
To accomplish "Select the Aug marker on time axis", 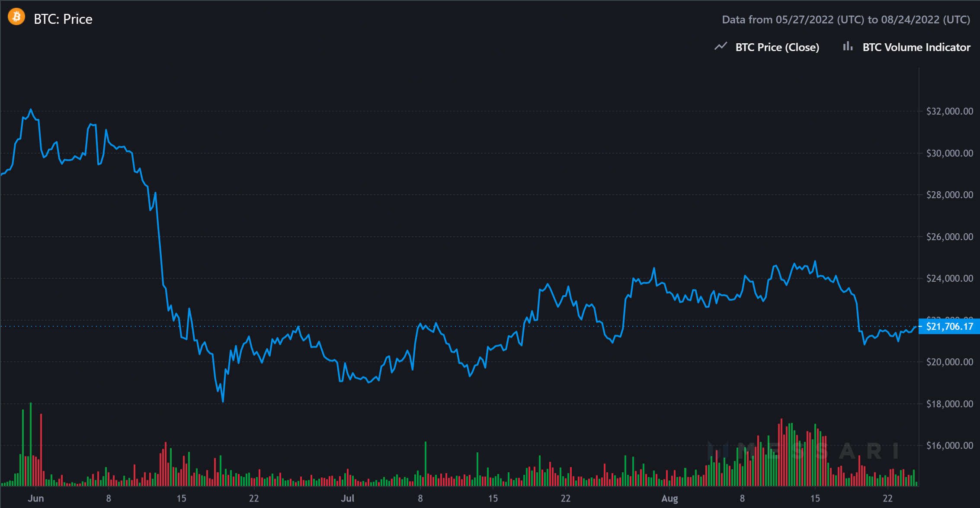I will click(x=669, y=498).
